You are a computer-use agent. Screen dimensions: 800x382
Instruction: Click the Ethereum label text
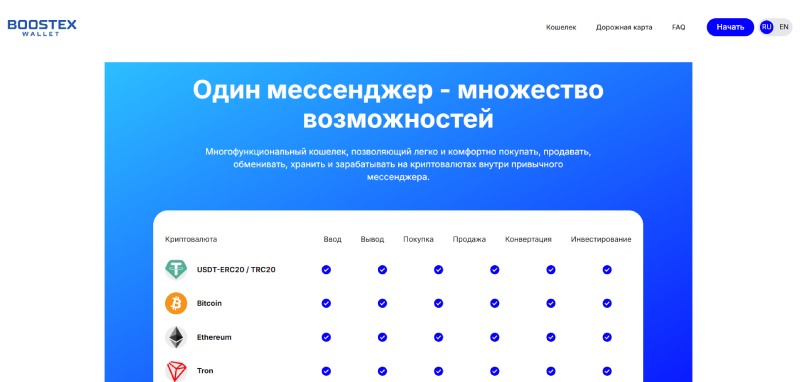tap(214, 337)
